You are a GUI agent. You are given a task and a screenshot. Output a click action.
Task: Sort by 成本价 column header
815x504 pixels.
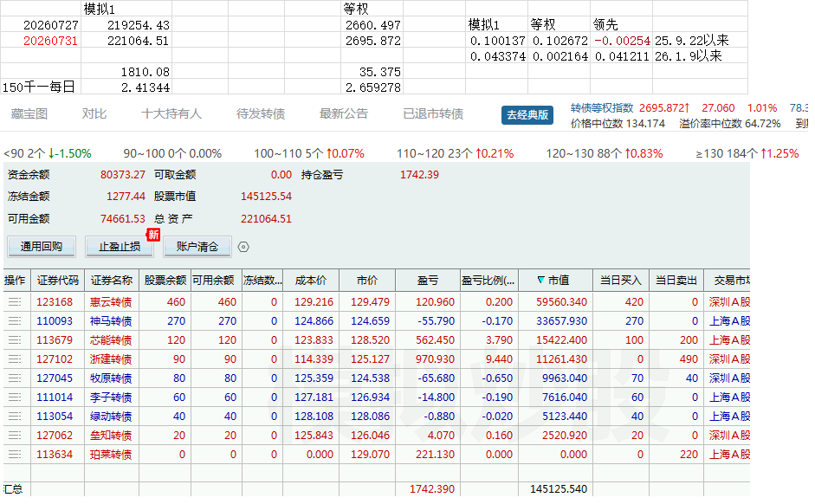point(311,281)
